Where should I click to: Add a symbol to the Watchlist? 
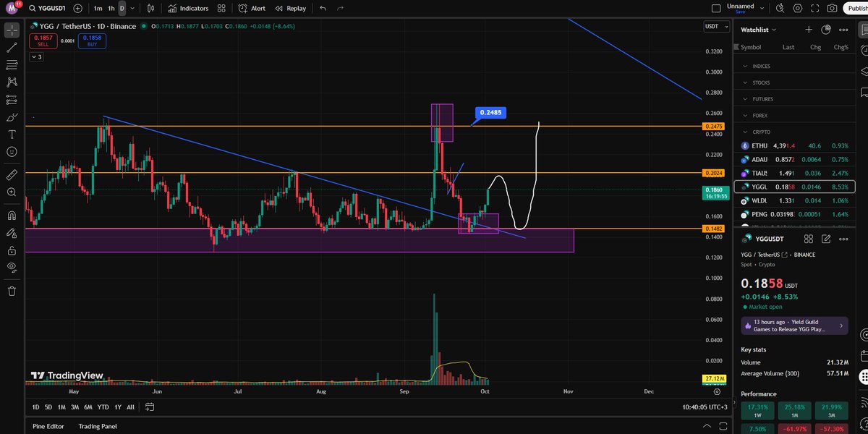(809, 30)
